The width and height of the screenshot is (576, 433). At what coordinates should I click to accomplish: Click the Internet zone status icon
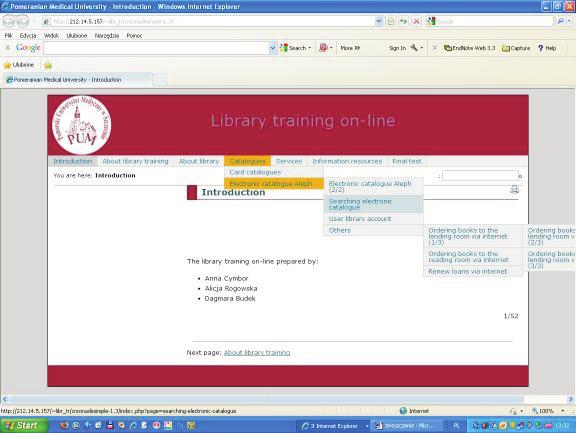[x=403, y=411]
